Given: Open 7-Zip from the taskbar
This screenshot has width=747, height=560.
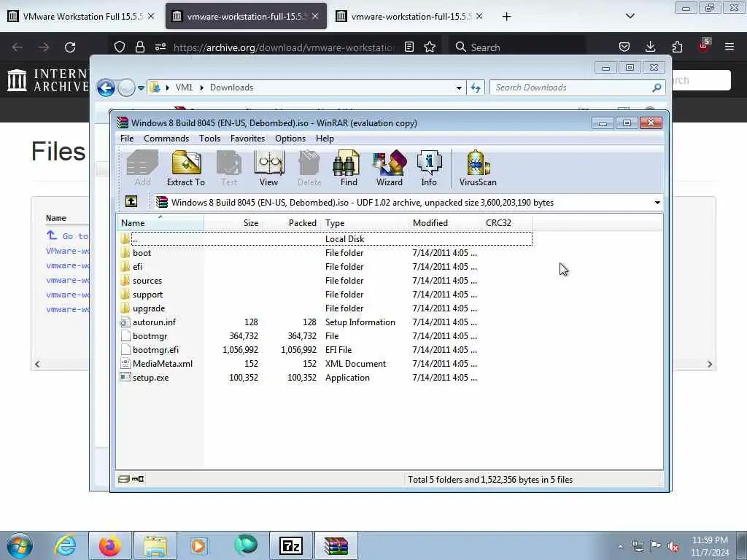Looking at the screenshot, I should (291, 545).
